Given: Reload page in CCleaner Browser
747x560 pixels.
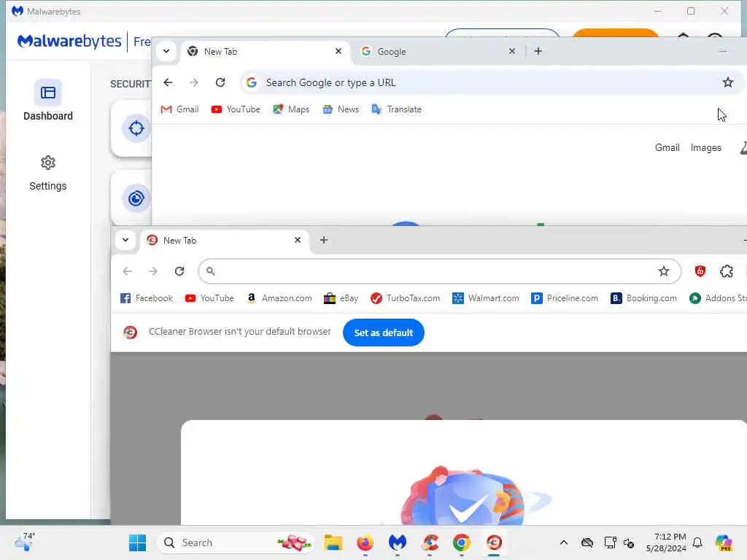Looking at the screenshot, I should 179,271.
